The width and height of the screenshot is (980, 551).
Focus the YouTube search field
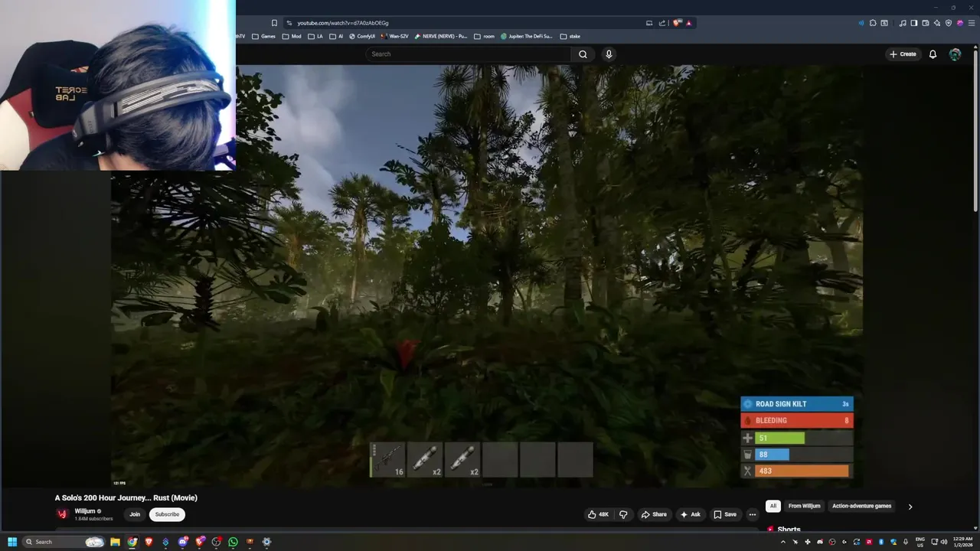pyautogui.click(x=469, y=54)
